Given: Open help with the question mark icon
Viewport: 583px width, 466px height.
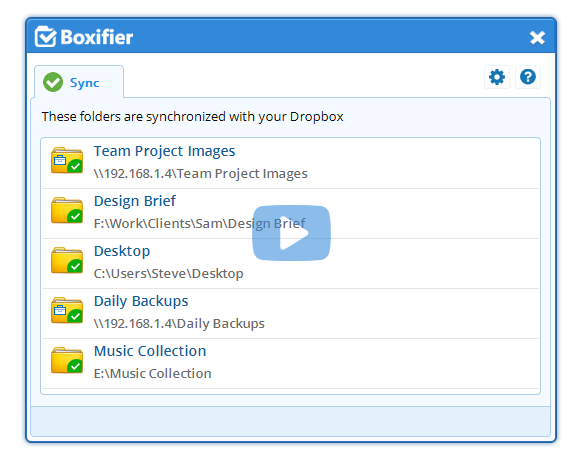Looking at the screenshot, I should (x=528, y=77).
